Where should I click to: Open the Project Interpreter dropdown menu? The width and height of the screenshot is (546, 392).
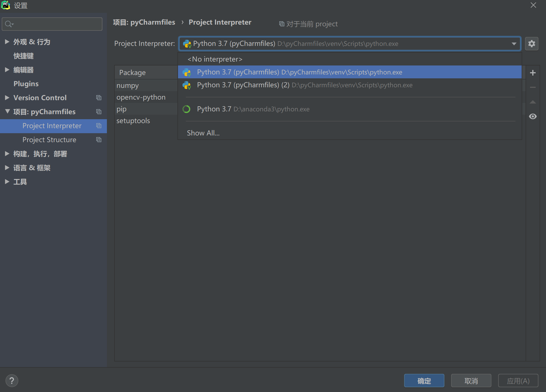click(514, 44)
